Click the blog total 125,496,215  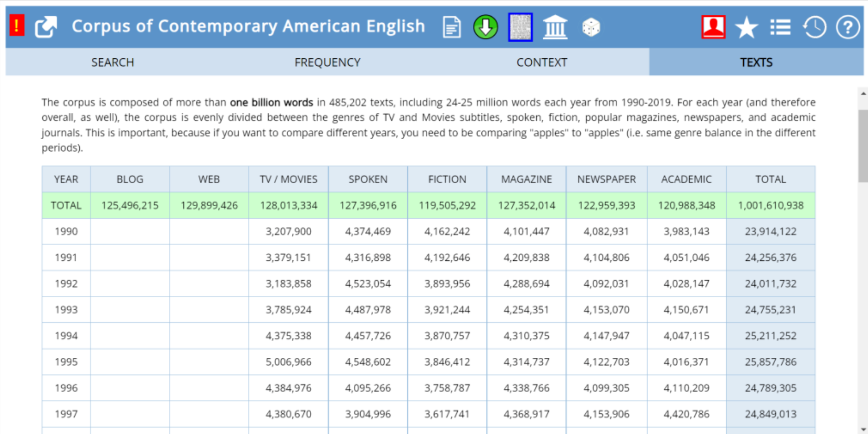(x=130, y=206)
